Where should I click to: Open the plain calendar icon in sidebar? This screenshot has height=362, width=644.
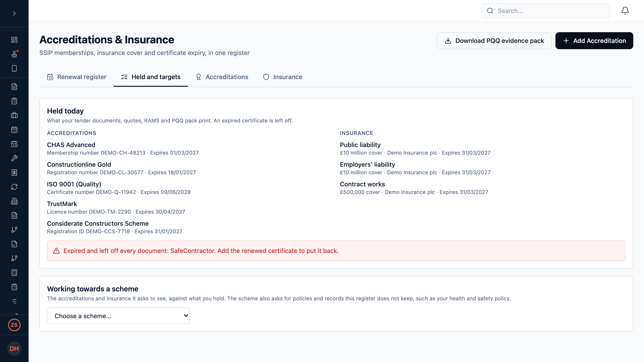coord(14,130)
